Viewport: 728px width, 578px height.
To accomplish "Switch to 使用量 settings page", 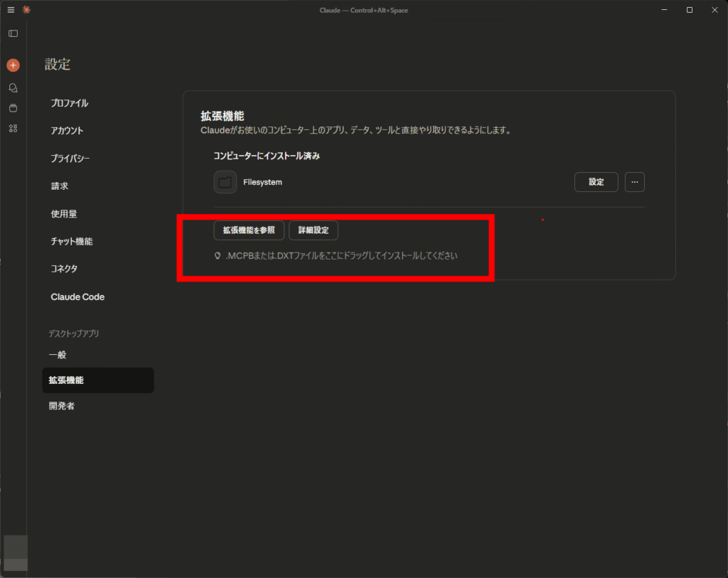I will (x=63, y=214).
